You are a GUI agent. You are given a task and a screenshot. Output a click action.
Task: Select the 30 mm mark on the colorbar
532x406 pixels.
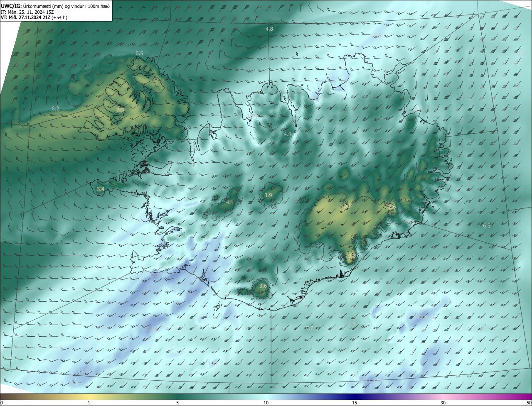click(x=443, y=403)
